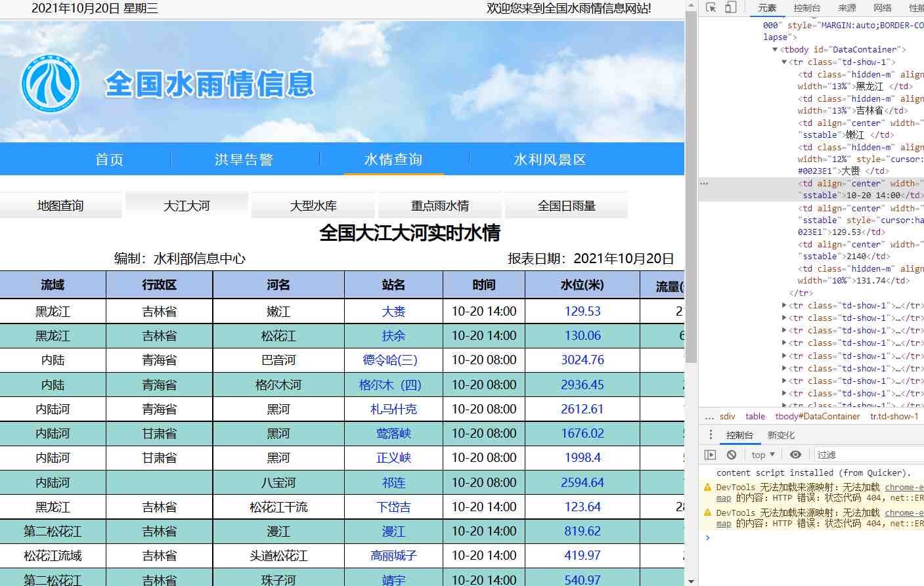Select the 新变化 drawer tab
The image size is (924, 586).
click(x=781, y=435)
